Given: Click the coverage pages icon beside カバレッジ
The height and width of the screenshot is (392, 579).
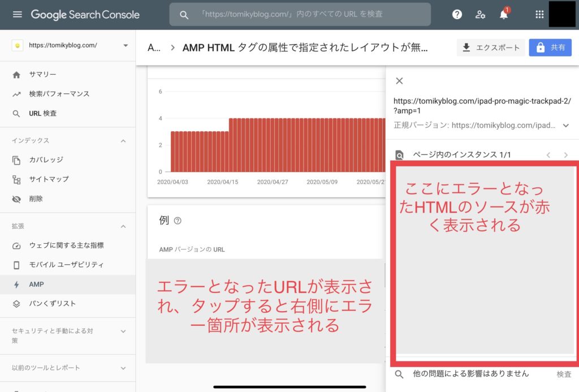Looking at the screenshot, I should (16, 160).
